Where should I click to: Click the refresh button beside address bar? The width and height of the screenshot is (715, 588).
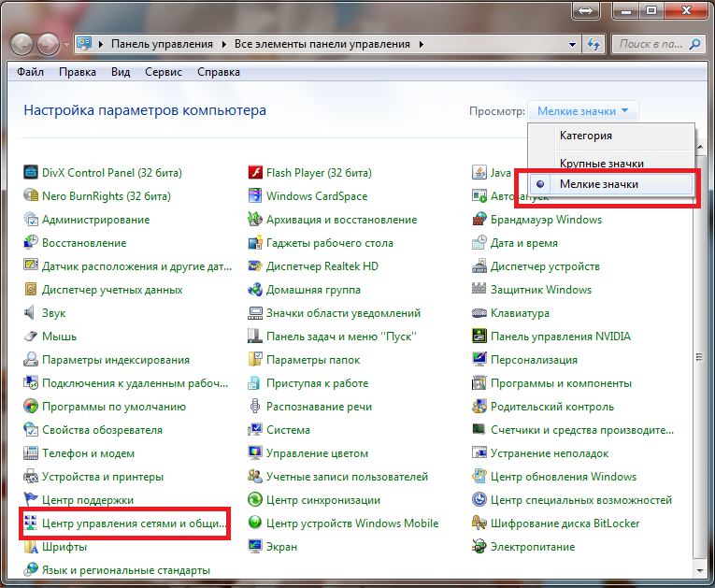[593, 45]
